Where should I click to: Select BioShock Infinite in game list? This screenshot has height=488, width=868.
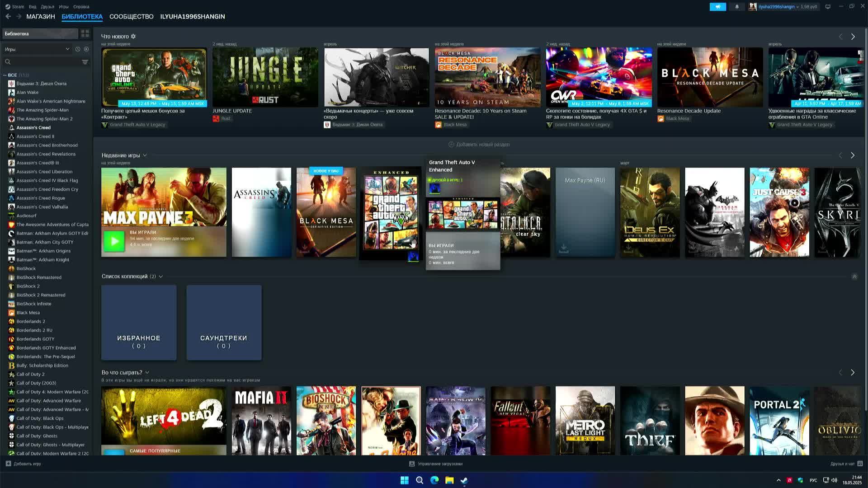pos(34,304)
